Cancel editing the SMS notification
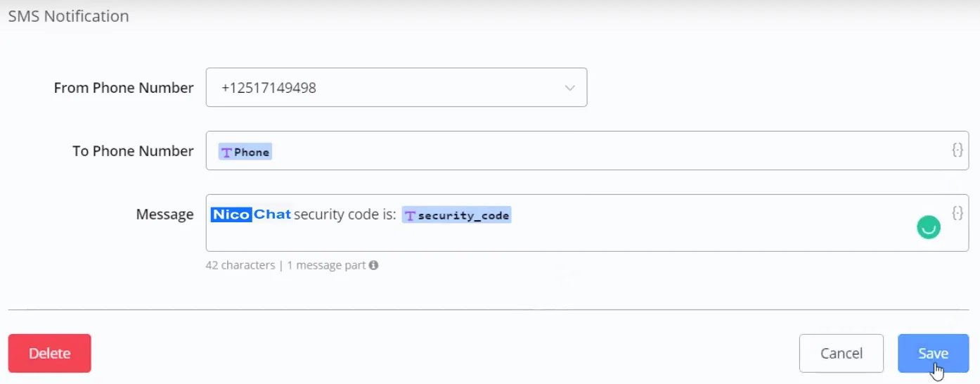980x384 pixels. (x=842, y=353)
